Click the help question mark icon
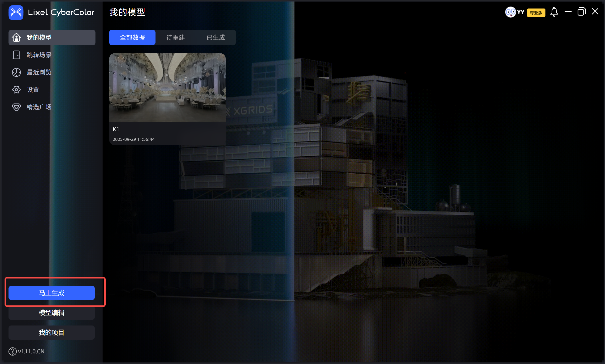 (x=13, y=351)
